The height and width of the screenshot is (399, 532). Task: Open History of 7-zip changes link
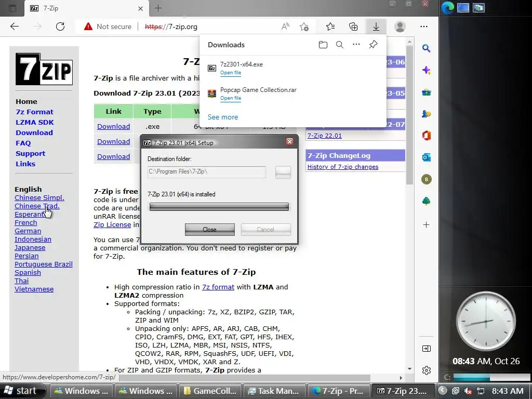click(x=343, y=167)
